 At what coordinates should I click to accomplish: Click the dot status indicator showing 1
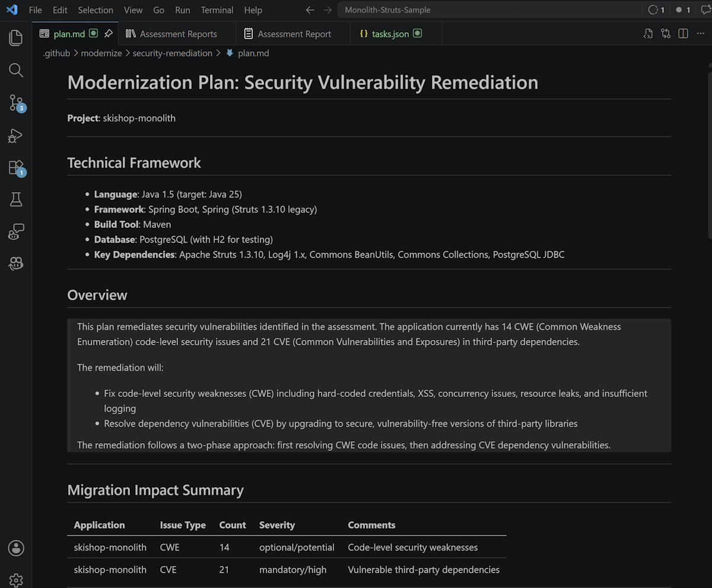tap(684, 10)
